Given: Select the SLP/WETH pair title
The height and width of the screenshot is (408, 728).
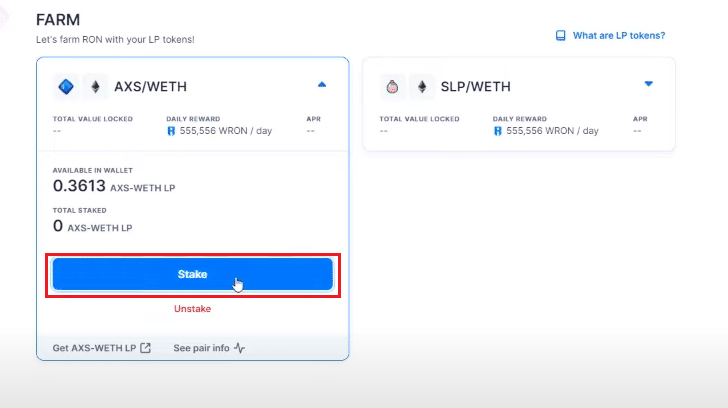Looking at the screenshot, I should (475, 87).
